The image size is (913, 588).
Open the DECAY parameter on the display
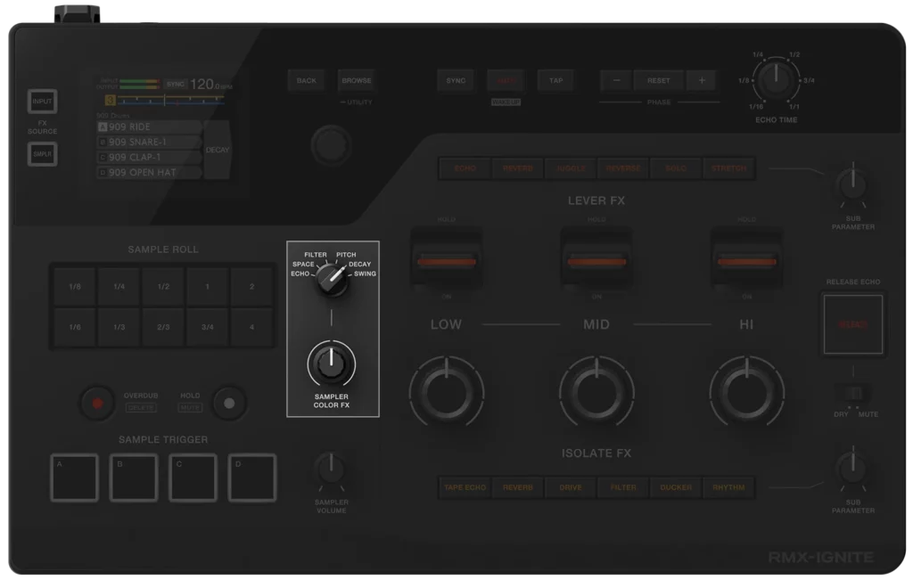click(217, 150)
